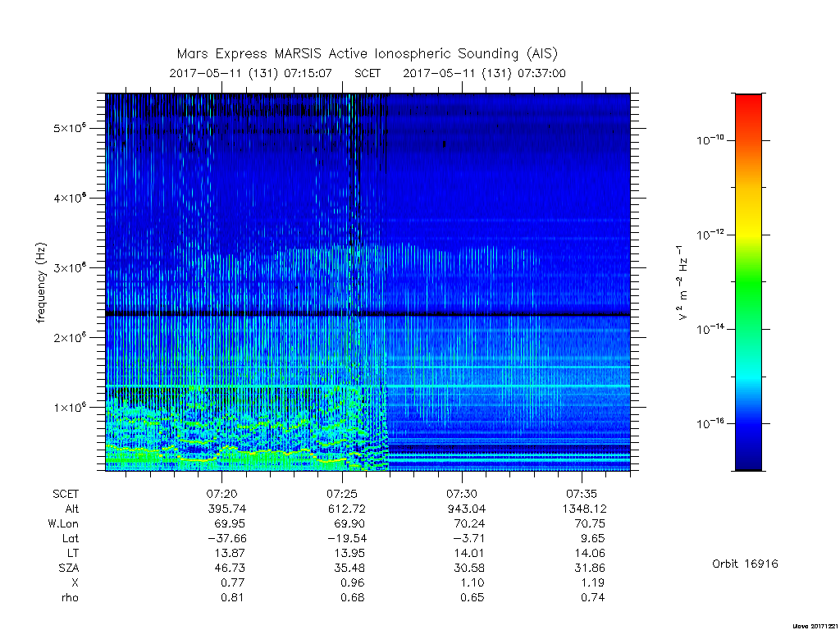Click the frequency (Hz) axis label

point(41,283)
